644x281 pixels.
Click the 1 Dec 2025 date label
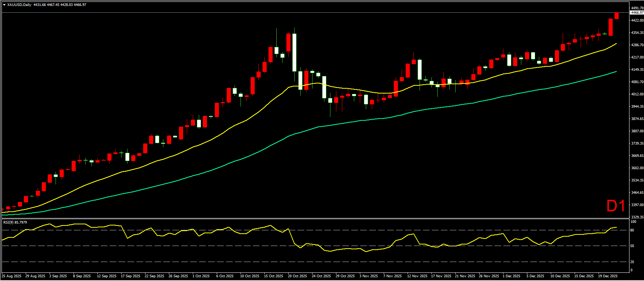tap(511, 276)
